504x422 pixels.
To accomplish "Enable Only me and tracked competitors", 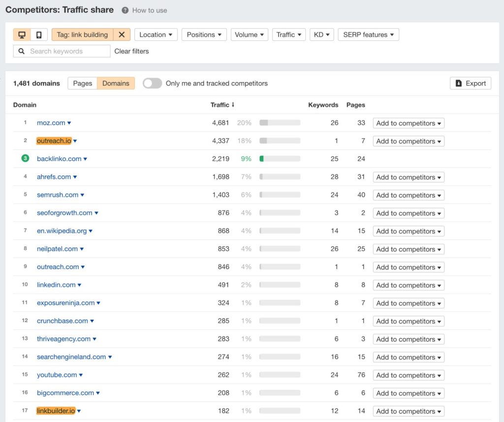I will point(152,83).
